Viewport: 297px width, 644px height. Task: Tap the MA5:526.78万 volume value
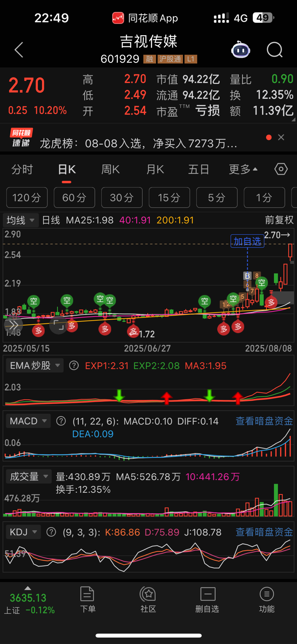[x=148, y=476]
